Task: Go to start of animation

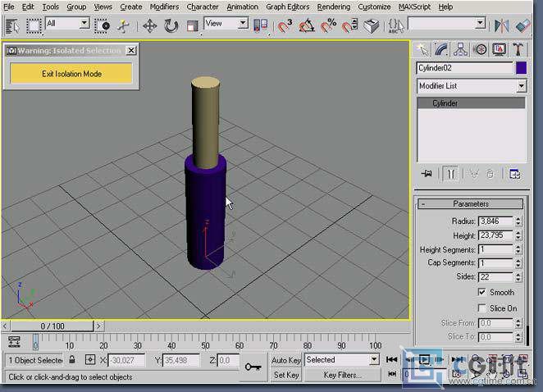Action: tap(392, 359)
